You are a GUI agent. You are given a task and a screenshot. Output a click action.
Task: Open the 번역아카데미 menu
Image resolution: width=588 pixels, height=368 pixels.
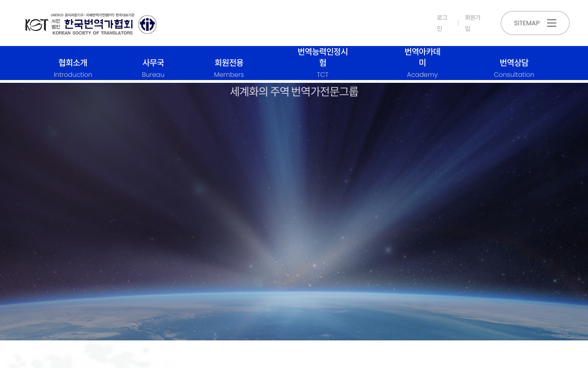(422, 57)
